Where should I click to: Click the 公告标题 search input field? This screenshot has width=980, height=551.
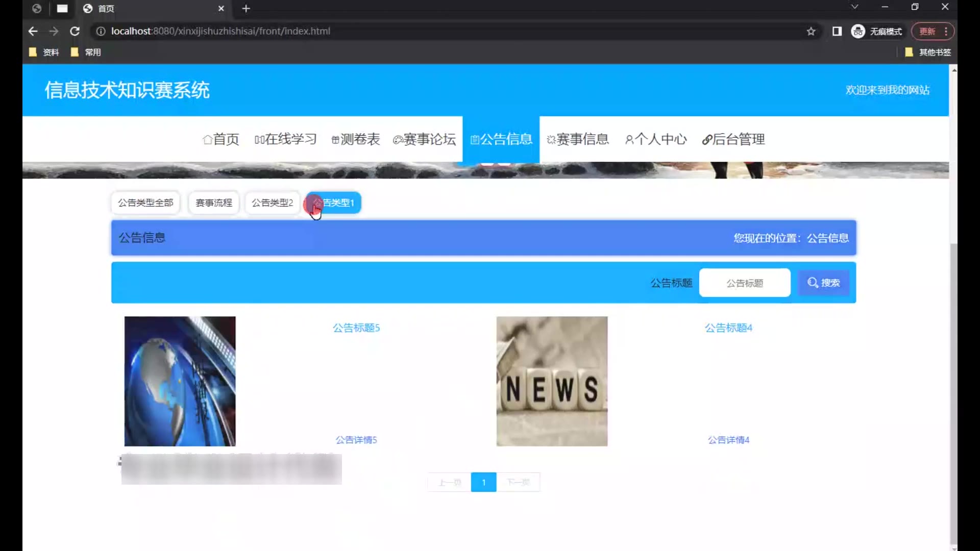[x=744, y=283]
